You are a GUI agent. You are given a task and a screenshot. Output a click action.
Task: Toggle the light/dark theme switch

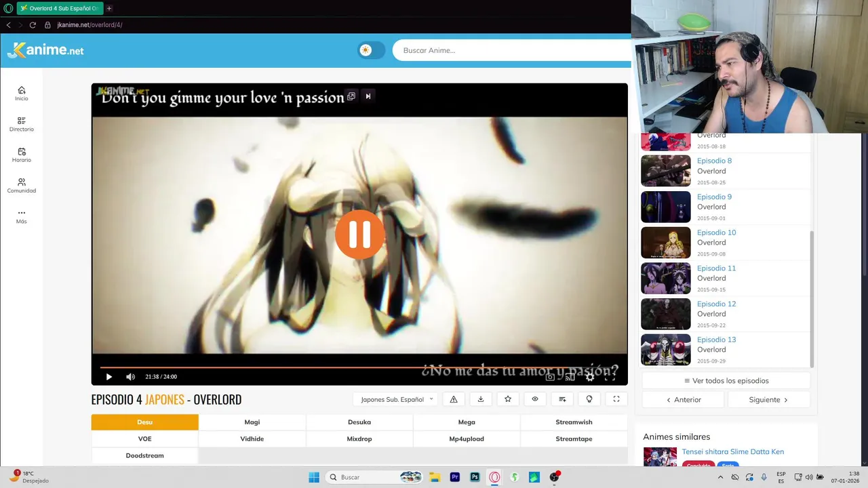[371, 50]
